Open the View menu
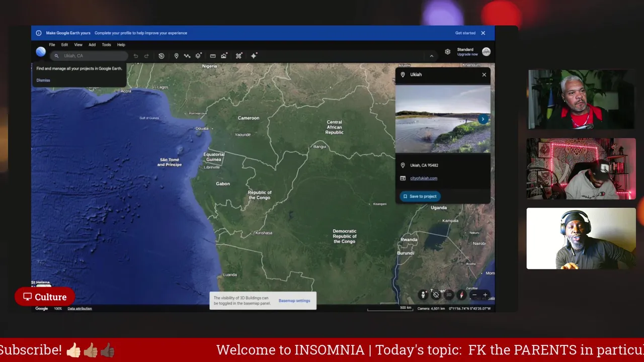The width and height of the screenshot is (644, 362). coord(78,45)
